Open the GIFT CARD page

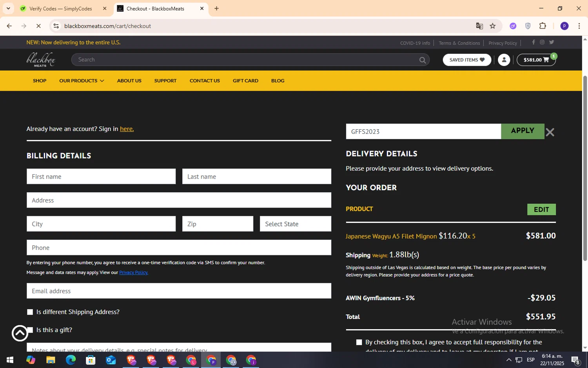(245, 81)
